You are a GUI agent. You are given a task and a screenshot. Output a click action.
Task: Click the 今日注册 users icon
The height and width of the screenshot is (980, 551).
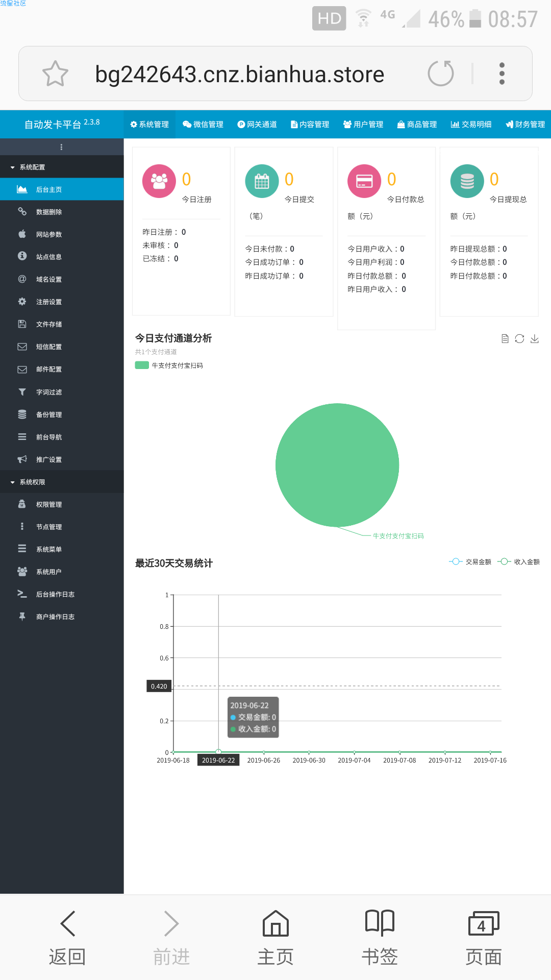(159, 181)
